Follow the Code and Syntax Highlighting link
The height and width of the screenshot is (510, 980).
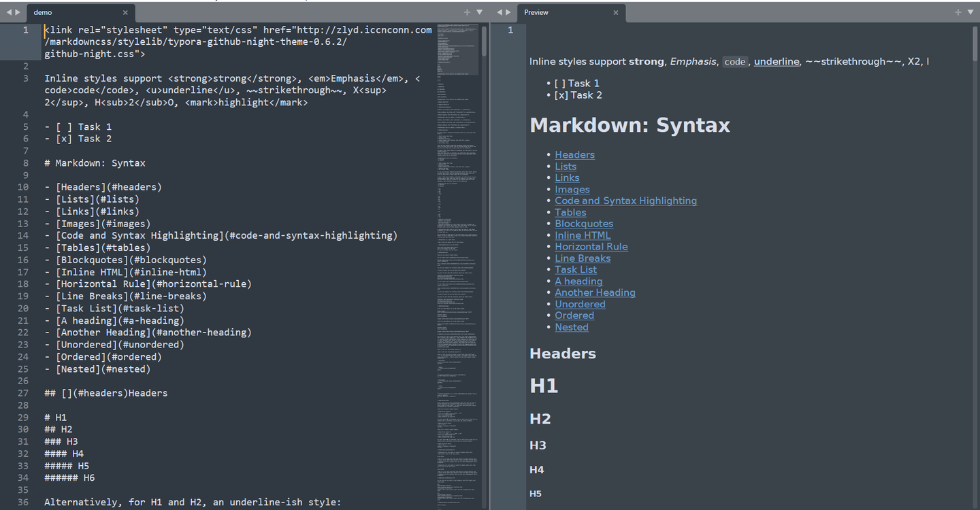(625, 201)
